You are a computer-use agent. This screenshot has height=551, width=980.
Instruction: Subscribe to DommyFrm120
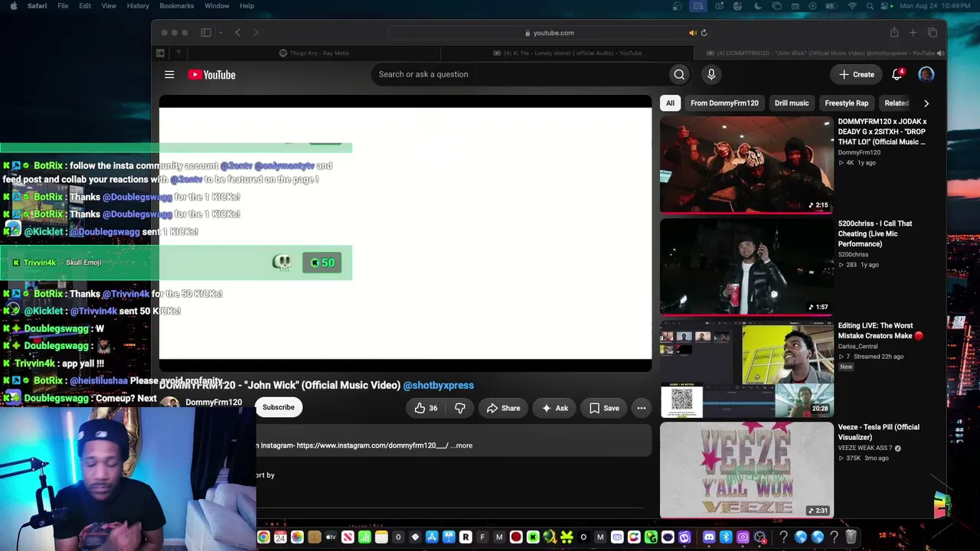click(279, 408)
